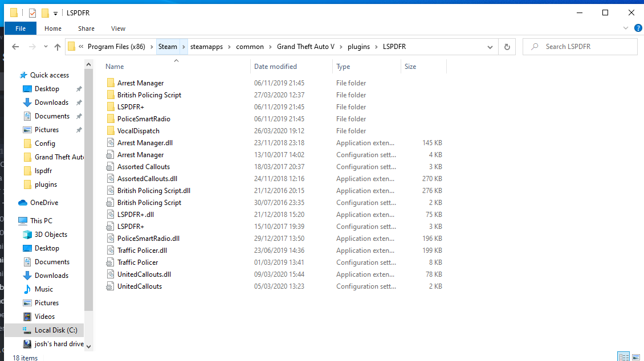The height and width of the screenshot is (361, 644).
Task: Navigate to Steam in the breadcrumb path
Action: (168, 47)
